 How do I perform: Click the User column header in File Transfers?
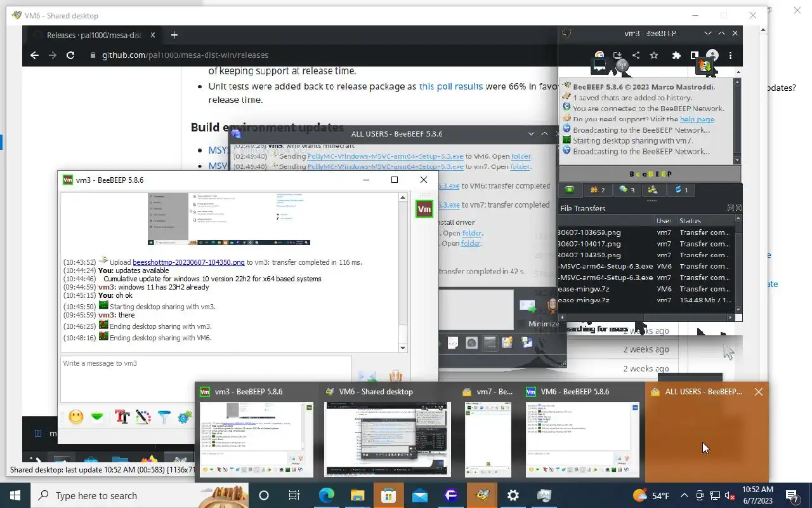coord(664,220)
